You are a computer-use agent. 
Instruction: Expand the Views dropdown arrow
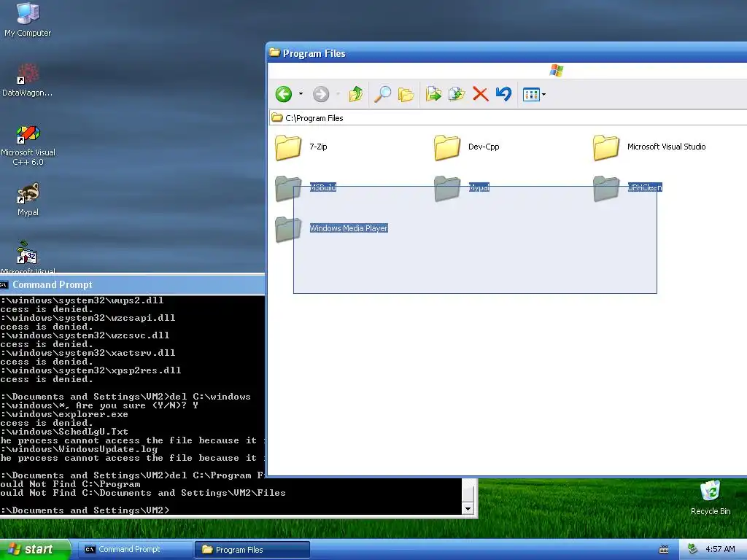tap(543, 95)
